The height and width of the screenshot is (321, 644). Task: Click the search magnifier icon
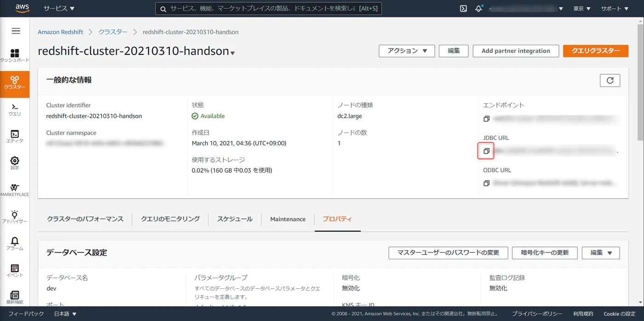(x=163, y=9)
